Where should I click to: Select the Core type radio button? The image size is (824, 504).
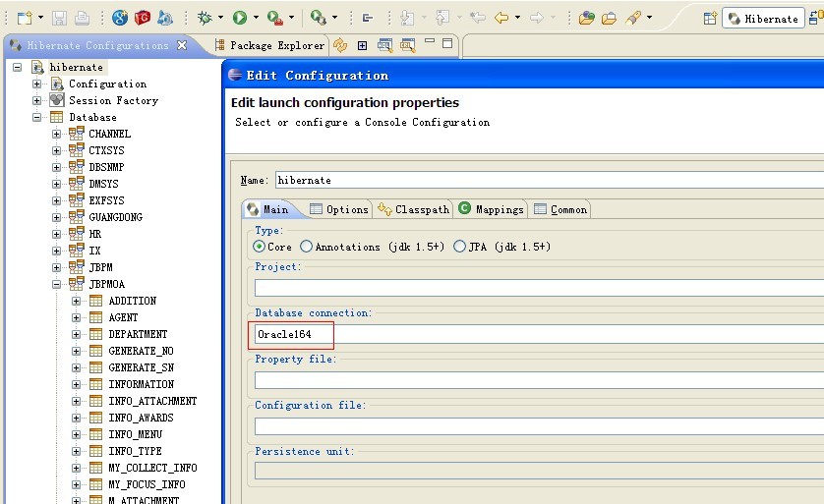259,247
